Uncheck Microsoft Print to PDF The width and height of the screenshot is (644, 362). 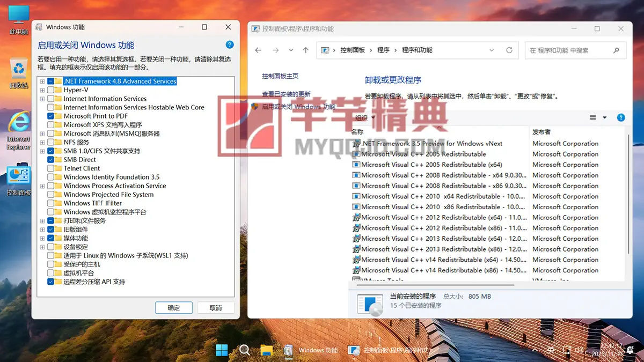[51, 116]
